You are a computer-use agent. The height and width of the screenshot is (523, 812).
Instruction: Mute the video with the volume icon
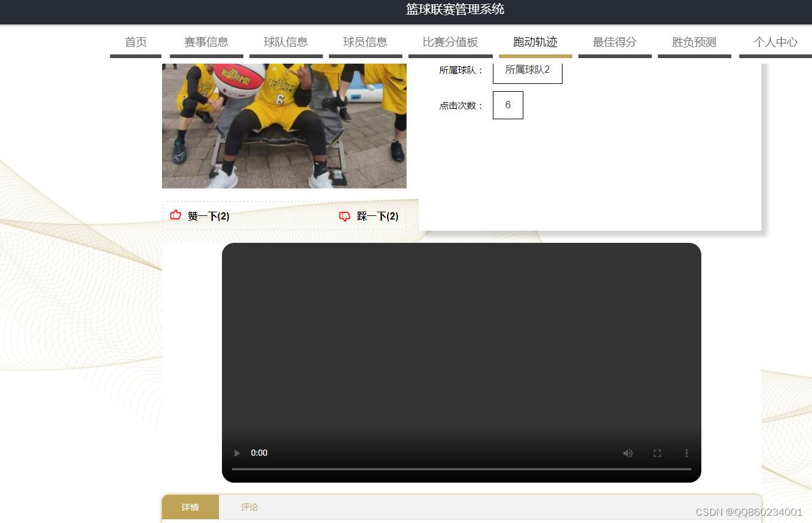coord(627,453)
